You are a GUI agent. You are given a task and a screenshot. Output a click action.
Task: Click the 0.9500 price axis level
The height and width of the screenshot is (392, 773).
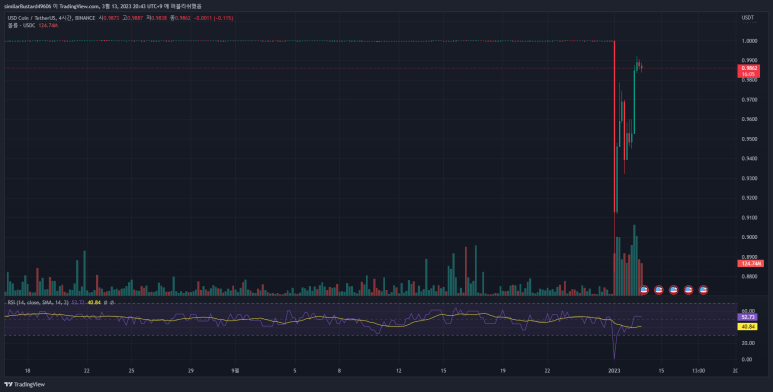[749, 139]
